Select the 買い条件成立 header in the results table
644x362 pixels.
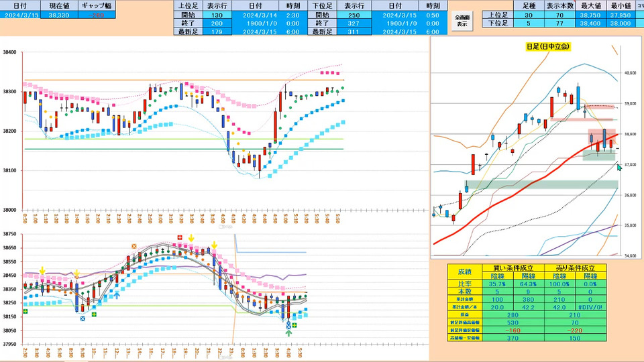(513, 268)
